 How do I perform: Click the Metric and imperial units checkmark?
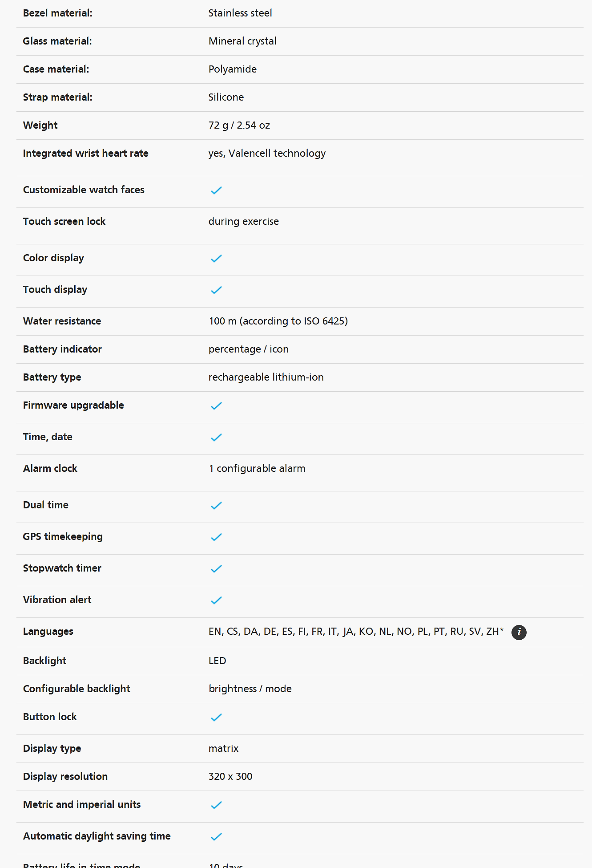coord(216,805)
